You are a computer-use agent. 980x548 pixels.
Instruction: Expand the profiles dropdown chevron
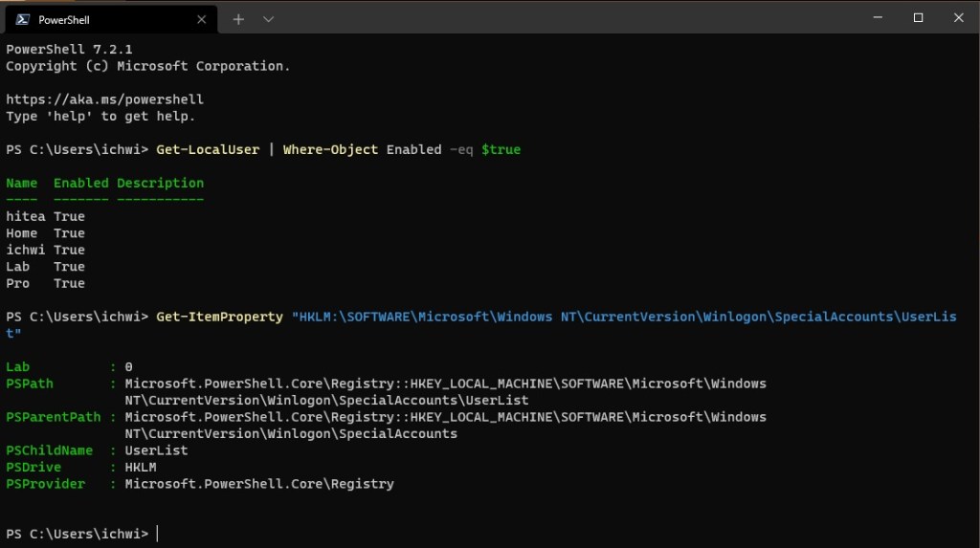pyautogui.click(x=268, y=19)
